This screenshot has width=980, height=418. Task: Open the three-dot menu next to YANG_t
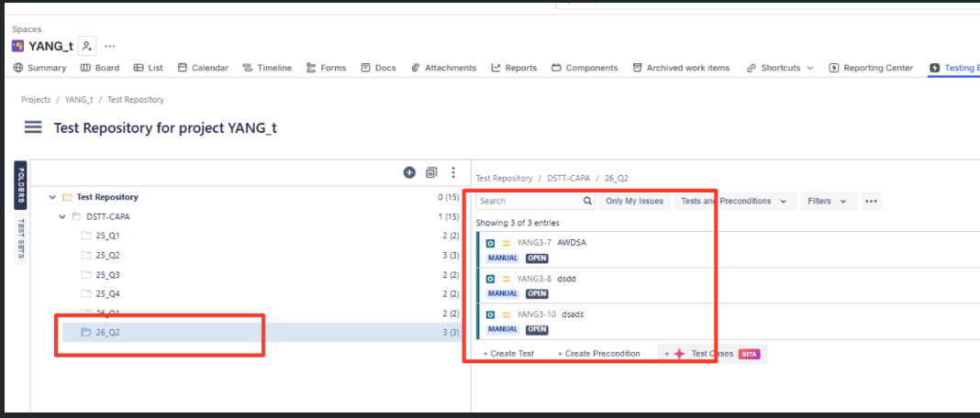coord(110,46)
